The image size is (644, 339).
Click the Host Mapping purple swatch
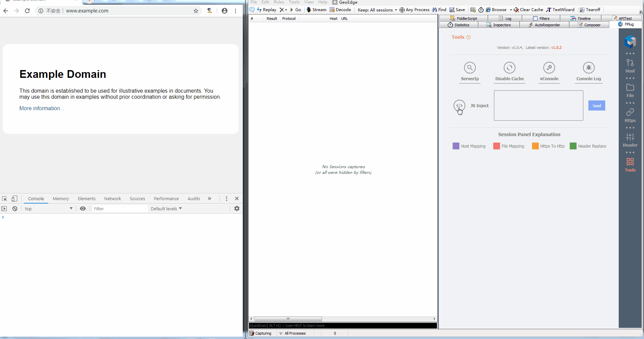point(456,146)
